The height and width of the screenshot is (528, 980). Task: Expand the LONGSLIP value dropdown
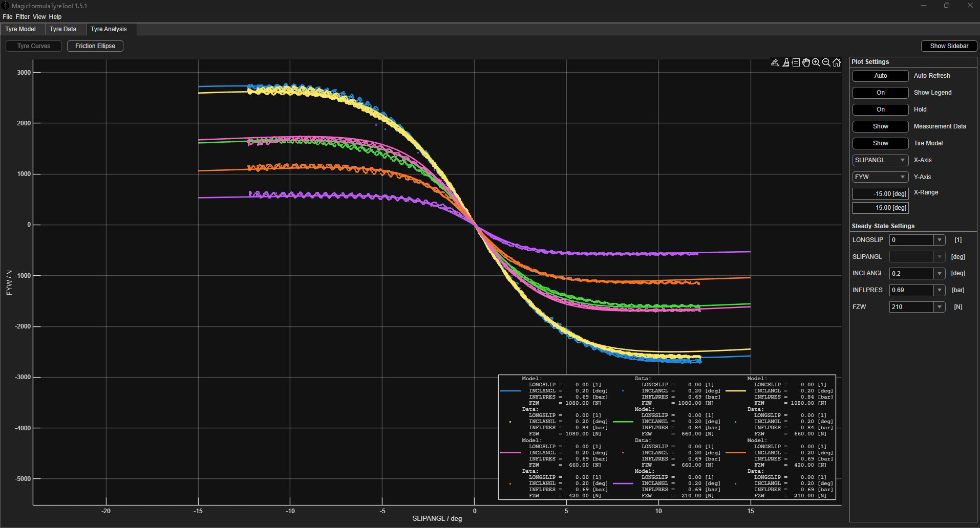(x=939, y=240)
